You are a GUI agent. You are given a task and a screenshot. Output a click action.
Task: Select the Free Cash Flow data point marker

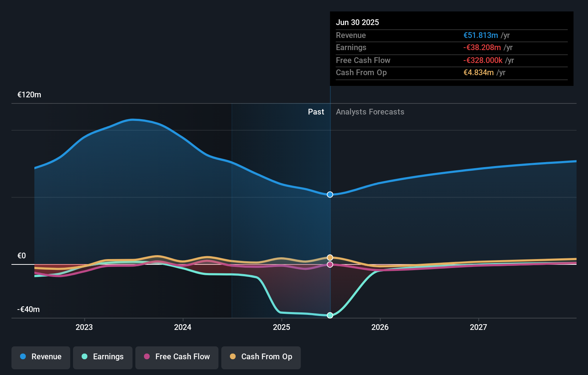click(330, 264)
